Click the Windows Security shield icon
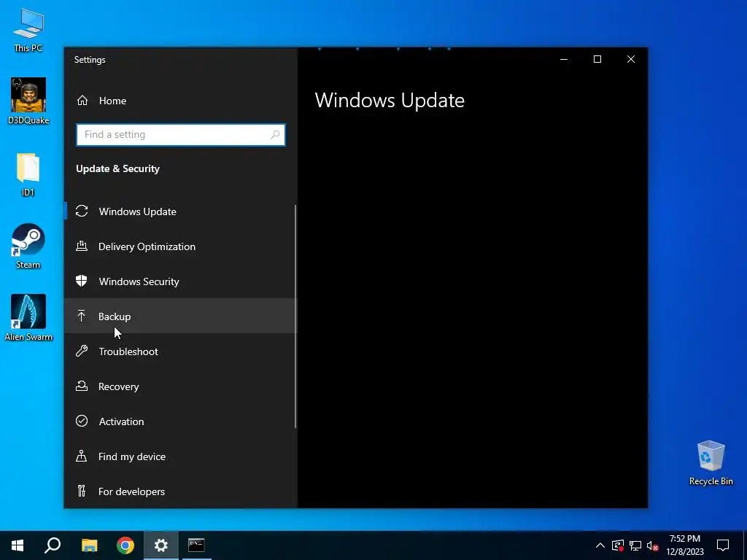Viewport: 747px width, 560px height. tap(82, 281)
